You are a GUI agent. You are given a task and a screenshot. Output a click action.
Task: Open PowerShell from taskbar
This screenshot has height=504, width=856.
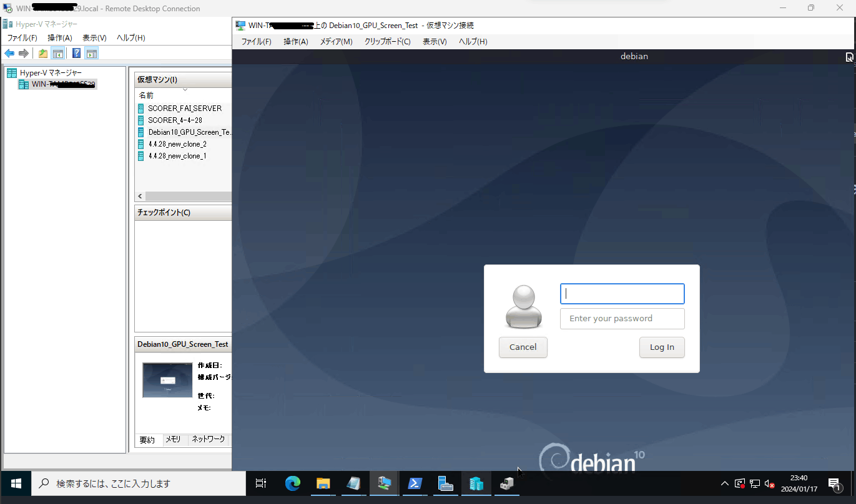click(x=415, y=483)
